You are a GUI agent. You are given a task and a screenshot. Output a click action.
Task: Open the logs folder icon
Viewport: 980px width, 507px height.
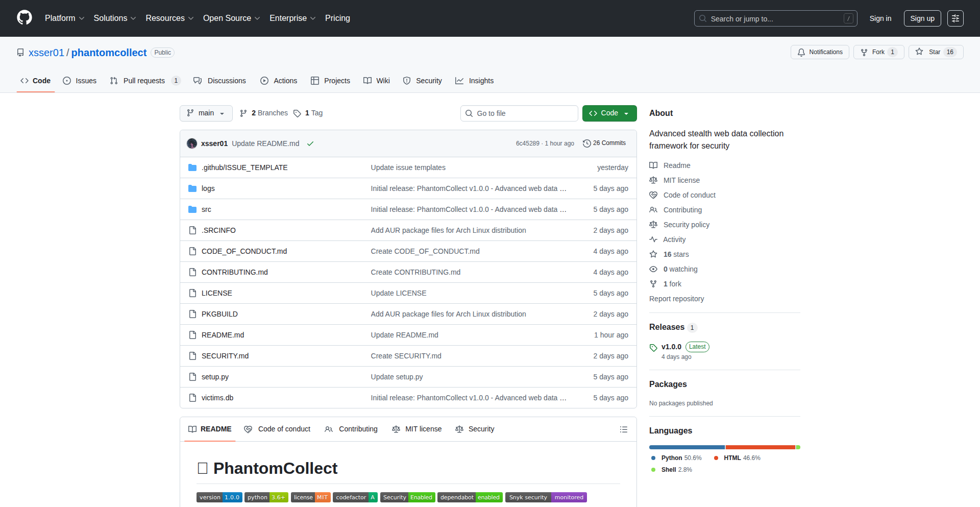192,188
